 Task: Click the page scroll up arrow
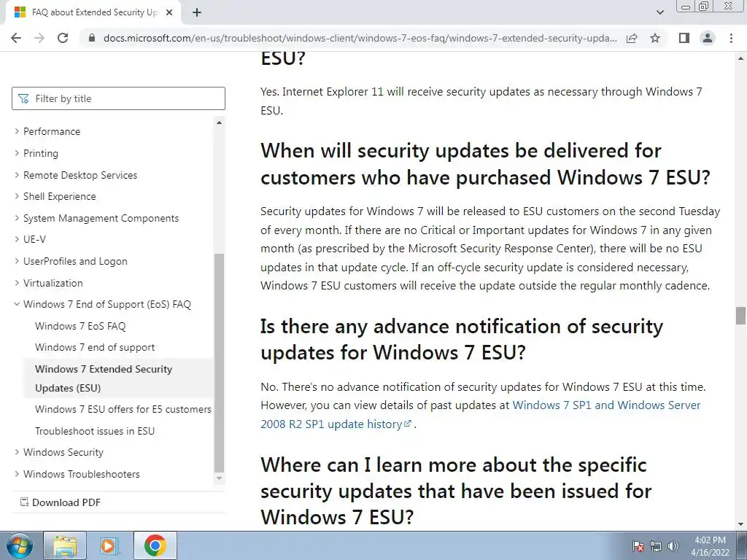click(740, 58)
